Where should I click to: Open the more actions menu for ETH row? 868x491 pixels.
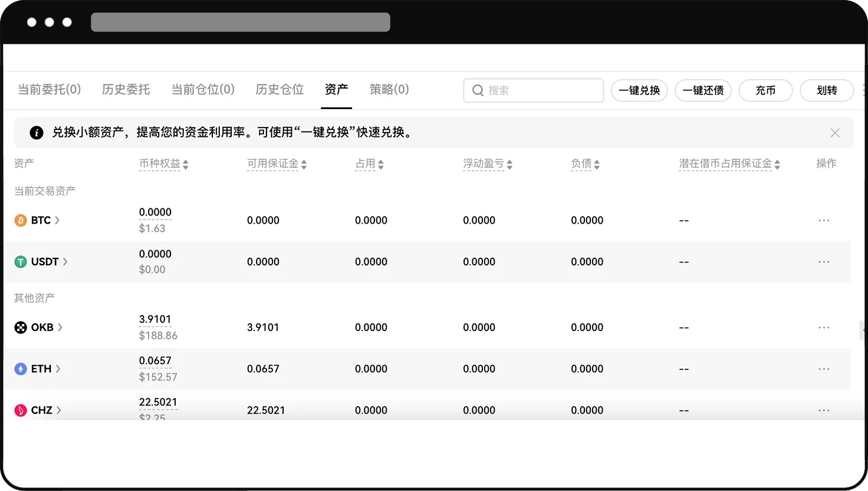[x=824, y=369]
